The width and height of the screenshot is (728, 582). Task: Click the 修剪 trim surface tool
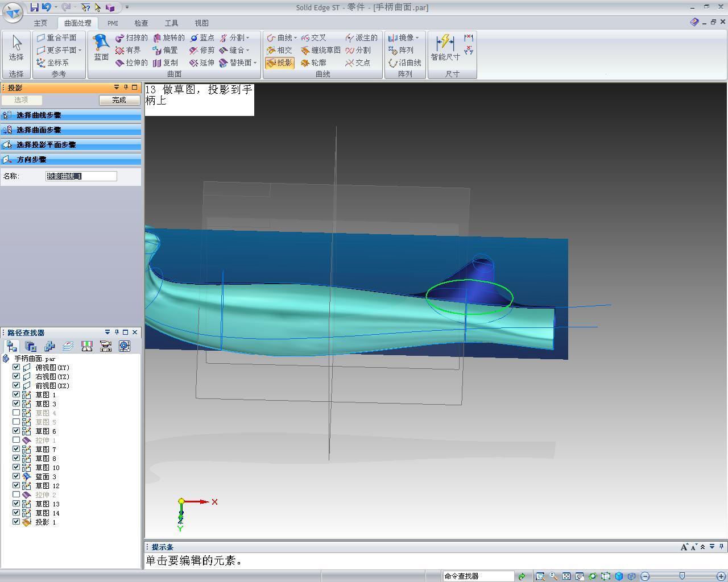(x=202, y=50)
